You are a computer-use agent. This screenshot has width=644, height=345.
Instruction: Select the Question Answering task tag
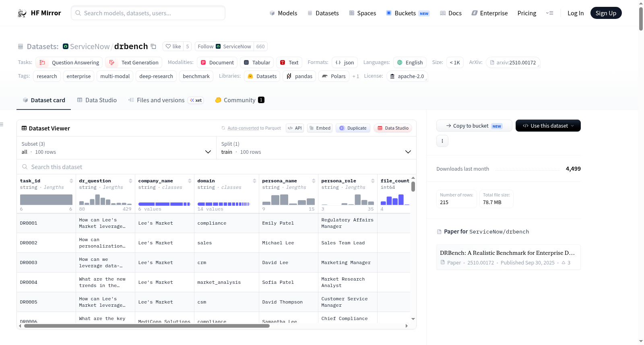(x=69, y=62)
